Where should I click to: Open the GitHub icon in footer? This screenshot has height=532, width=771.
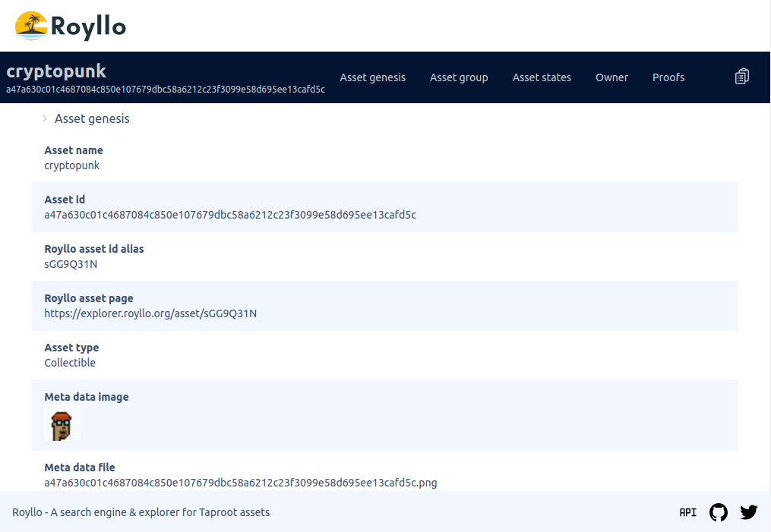point(719,512)
